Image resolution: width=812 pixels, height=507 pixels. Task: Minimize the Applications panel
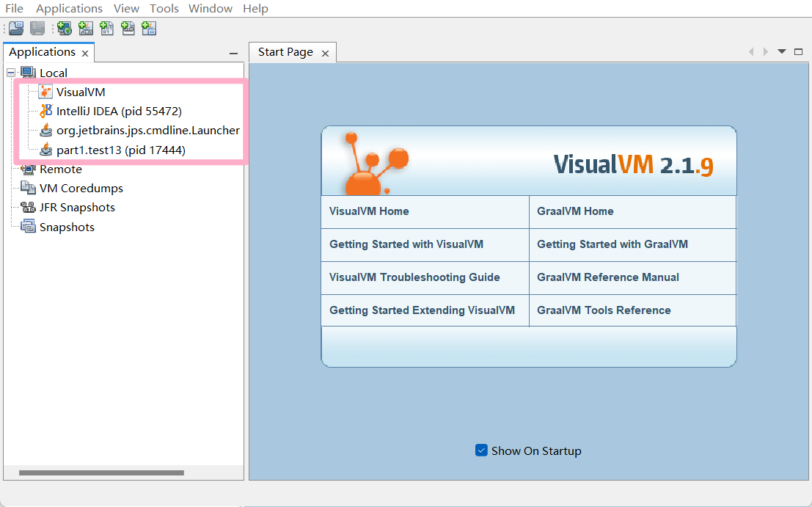(233, 54)
